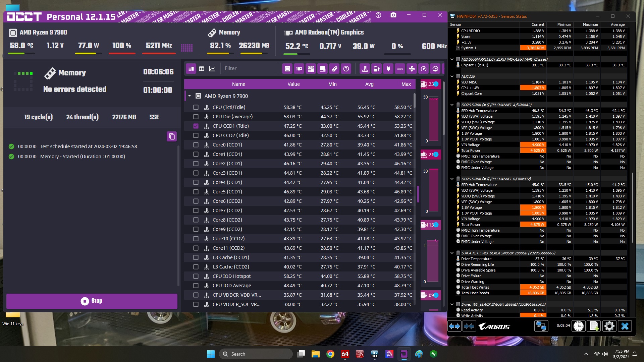Copy the test log with the copy icon
Screen dimensions: 644x362
[x=172, y=136]
